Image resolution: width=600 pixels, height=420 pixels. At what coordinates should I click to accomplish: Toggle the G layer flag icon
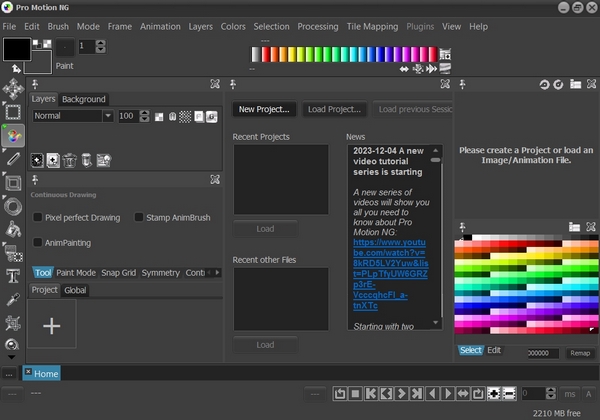212,116
